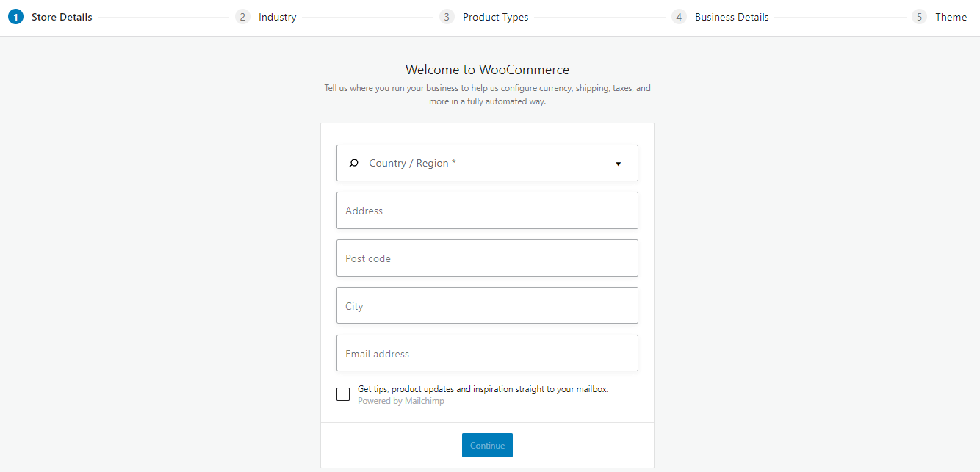Click the step 5 Theme circle
The image size is (980, 472).
(919, 16)
